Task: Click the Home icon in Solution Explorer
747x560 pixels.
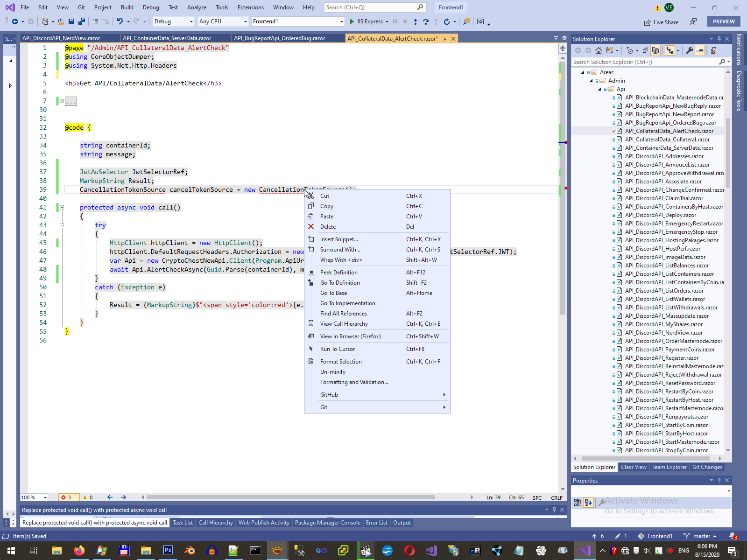Action: coord(599,50)
